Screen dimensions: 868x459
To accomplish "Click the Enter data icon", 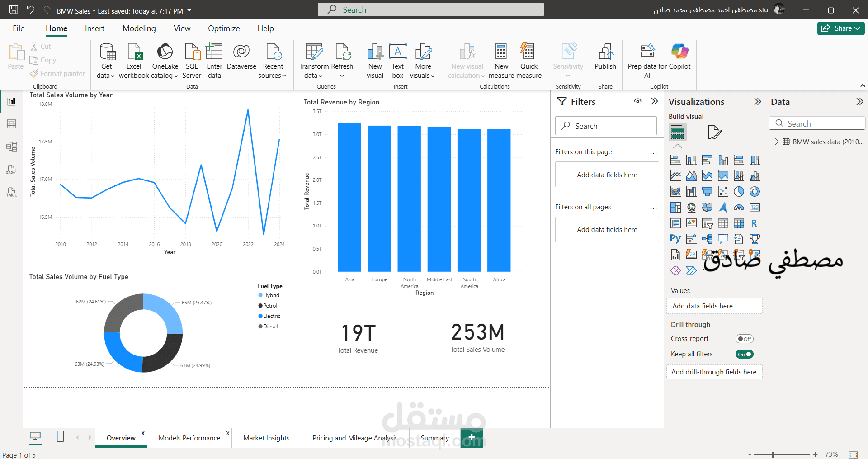I will (214, 52).
